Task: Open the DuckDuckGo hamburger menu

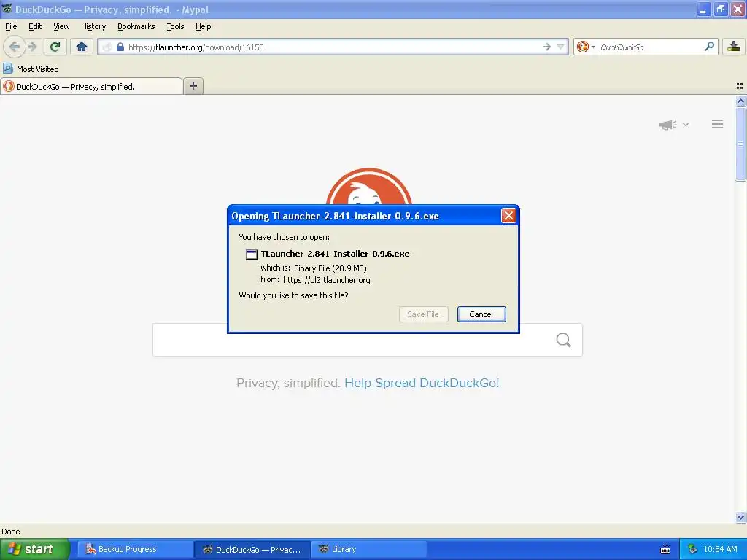Action: click(x=718, y=124)
